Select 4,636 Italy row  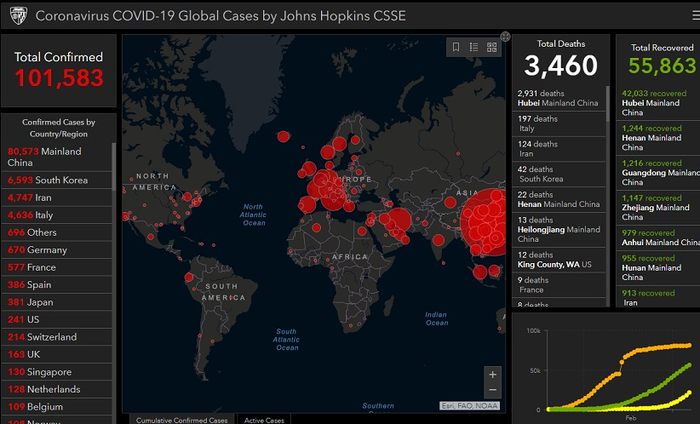click(56, 215)
